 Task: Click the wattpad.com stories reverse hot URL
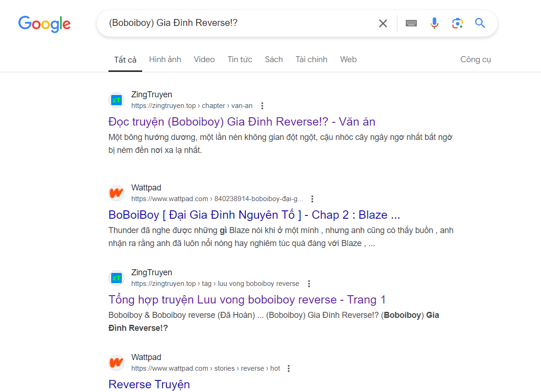coord(206,368)
